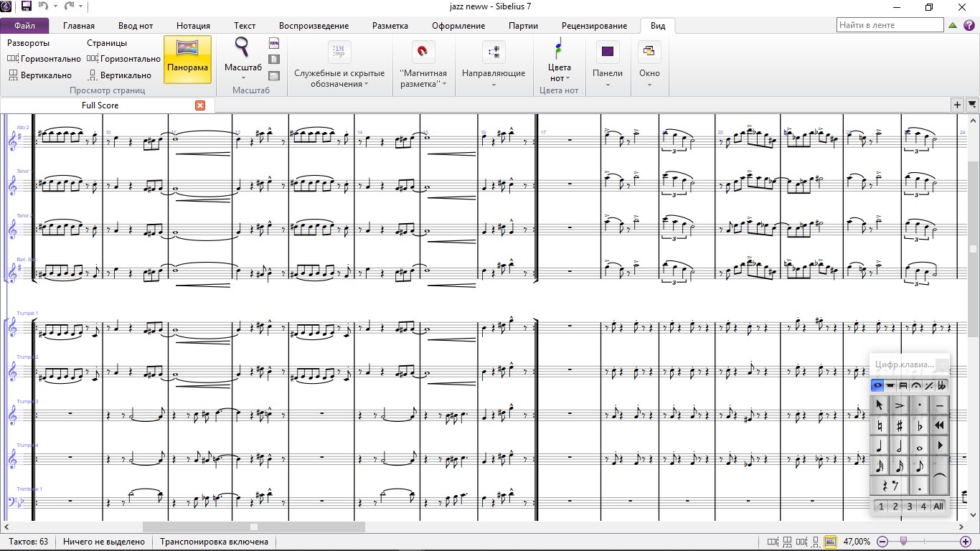Switch to the Нотация ribbon tab
Viewport: 980px width, 551px height.
click(x=193, y=26)
